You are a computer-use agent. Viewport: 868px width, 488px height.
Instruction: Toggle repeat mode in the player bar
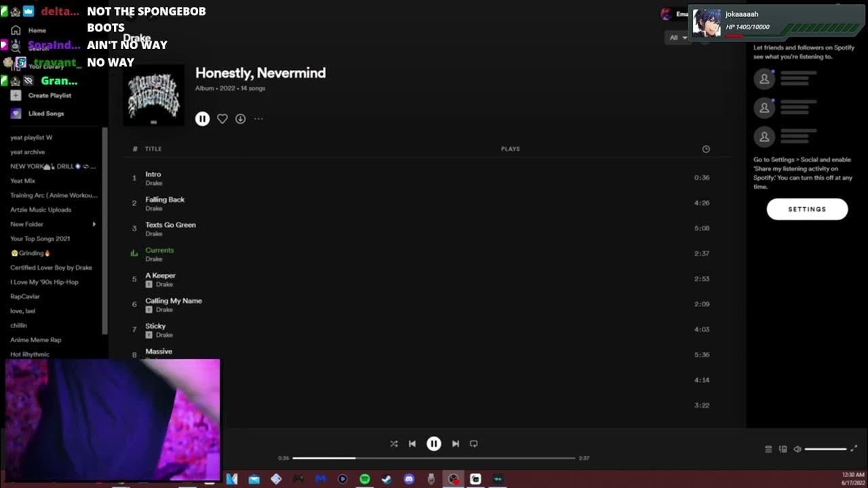click(x=474, y=444)
